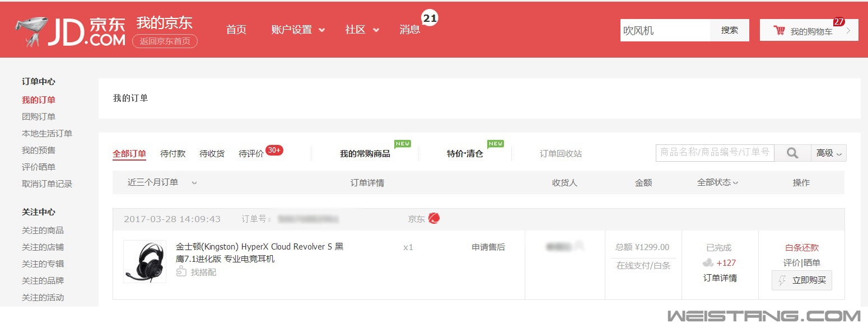Click the 搜索 button in the header
The image size is (868, 329).
coord(730,30)
